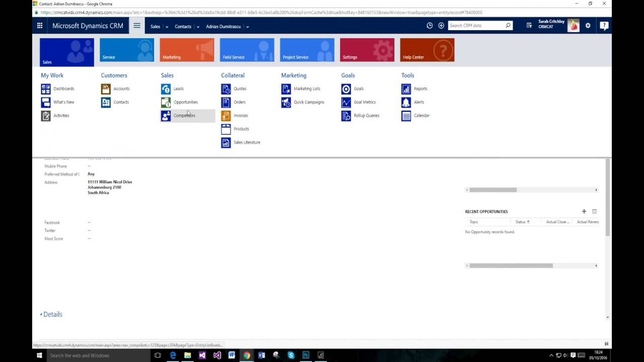
Task: Select the Service area tile
Action: tap(127, 50)
